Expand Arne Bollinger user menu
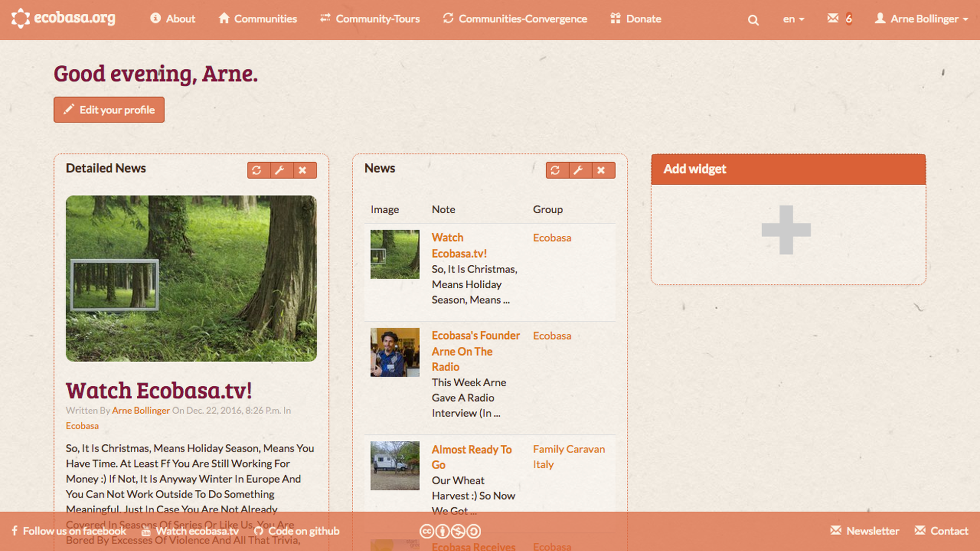980x551 pixels. [x=921, y=19]
